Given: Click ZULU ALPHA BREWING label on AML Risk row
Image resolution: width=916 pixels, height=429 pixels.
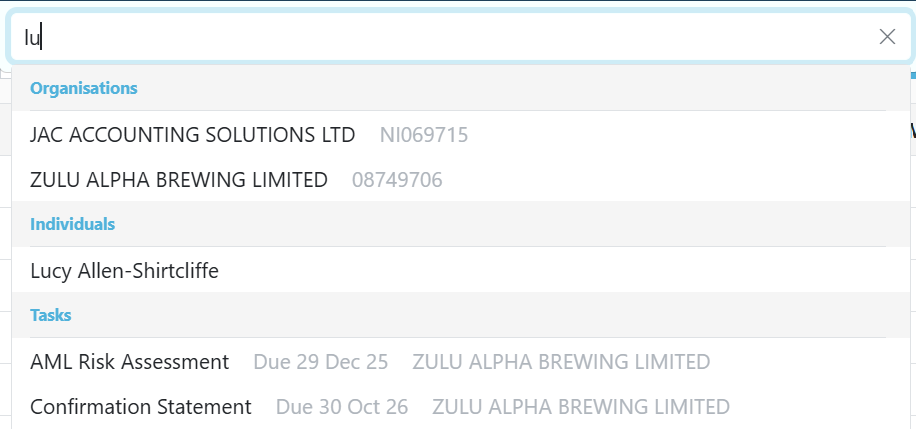Looking at the screenshot, I should pyautogui.click(x=561, y=362).
